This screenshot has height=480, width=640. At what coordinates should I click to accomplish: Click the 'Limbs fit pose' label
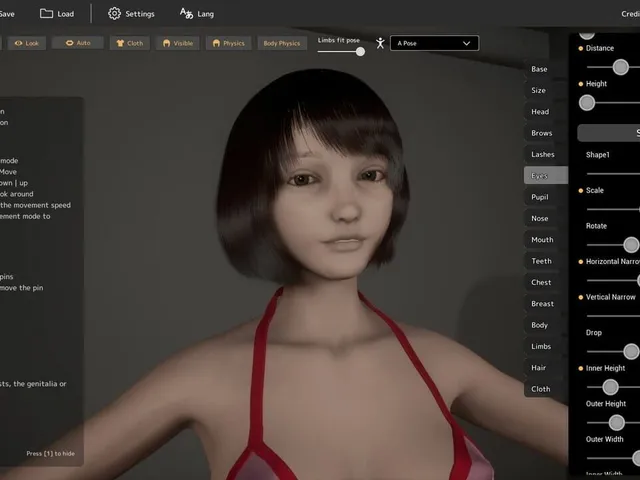pos(339,40)
